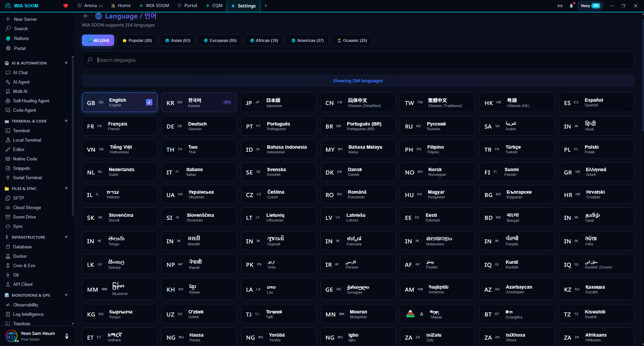Viewport: 644px width, 346px height.
Task: Collapse the AI & Automation section
Action: point(66,63)
